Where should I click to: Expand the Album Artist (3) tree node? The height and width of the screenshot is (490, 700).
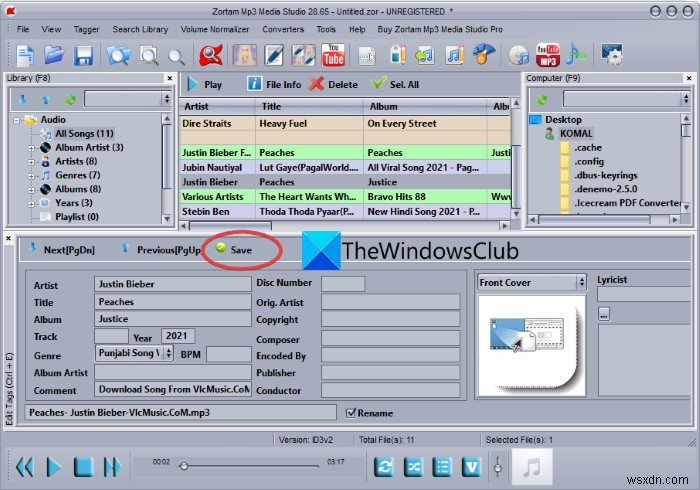coord(31,148)
